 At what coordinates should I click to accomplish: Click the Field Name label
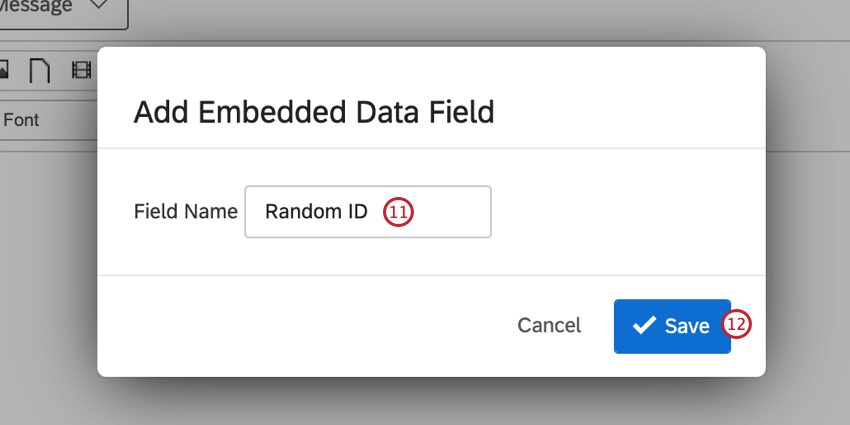point(186,212)
